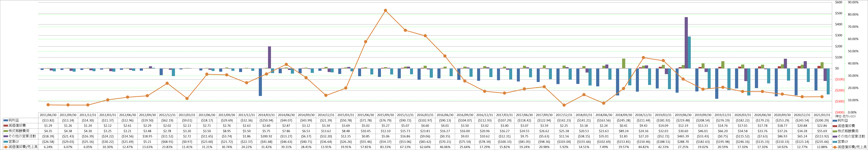Click depreciation cell $1.29
This screenshot has height=150, width=868.
tap(48, 126)
